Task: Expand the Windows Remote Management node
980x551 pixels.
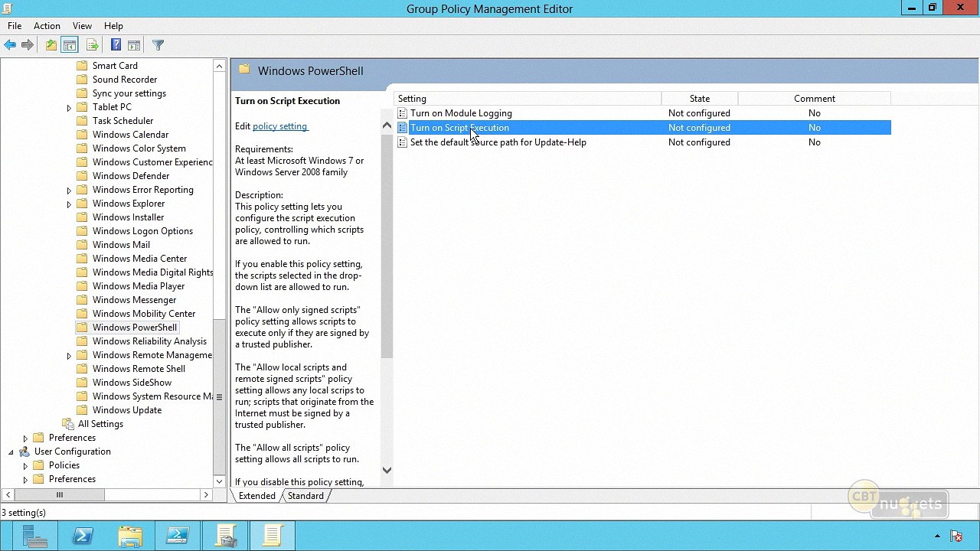Action: pos(69,356)
